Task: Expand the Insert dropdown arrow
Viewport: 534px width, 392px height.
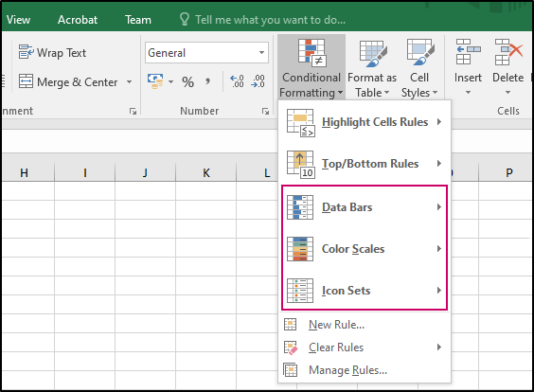Action: (469, 92)
